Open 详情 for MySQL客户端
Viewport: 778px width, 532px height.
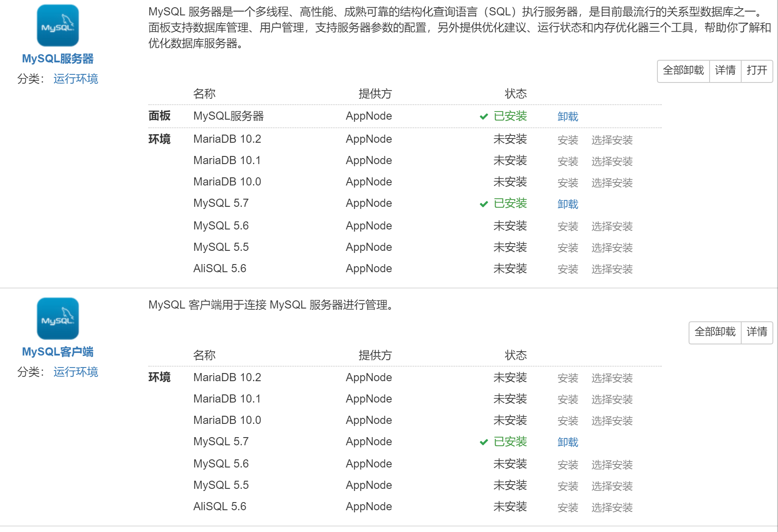[757, 332]
